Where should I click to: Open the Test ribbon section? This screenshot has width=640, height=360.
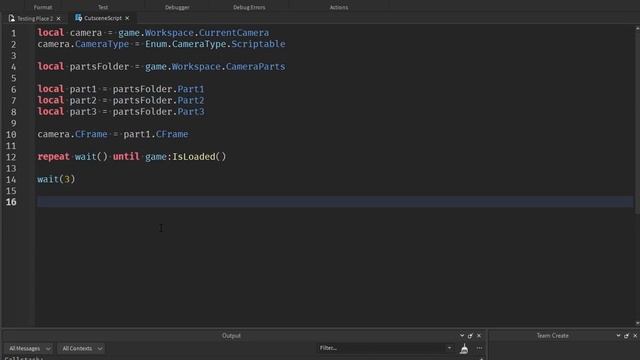[x=103, y=7]
